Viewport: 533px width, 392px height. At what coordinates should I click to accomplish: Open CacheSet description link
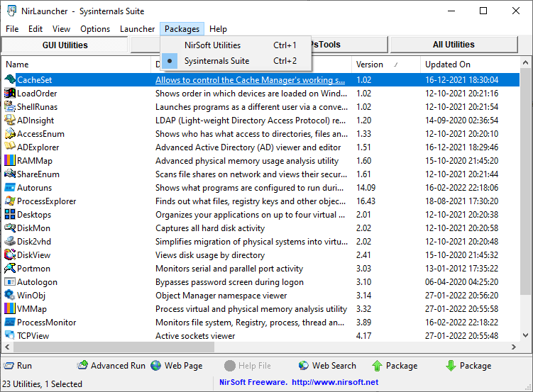251,80
